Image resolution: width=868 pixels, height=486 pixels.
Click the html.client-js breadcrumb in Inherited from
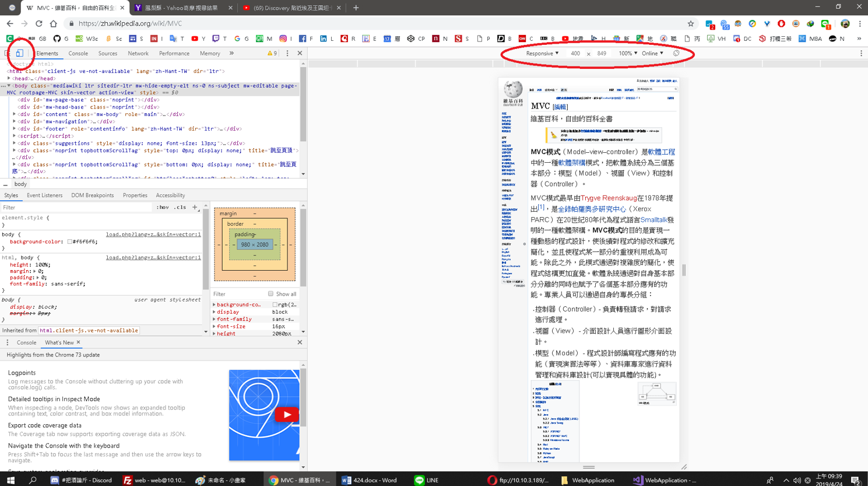coord(89,330)
